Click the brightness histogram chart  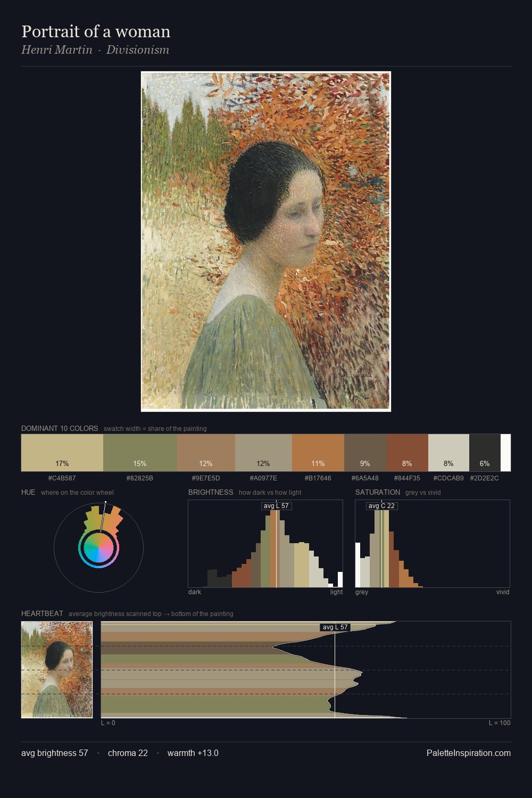[265, 544]
